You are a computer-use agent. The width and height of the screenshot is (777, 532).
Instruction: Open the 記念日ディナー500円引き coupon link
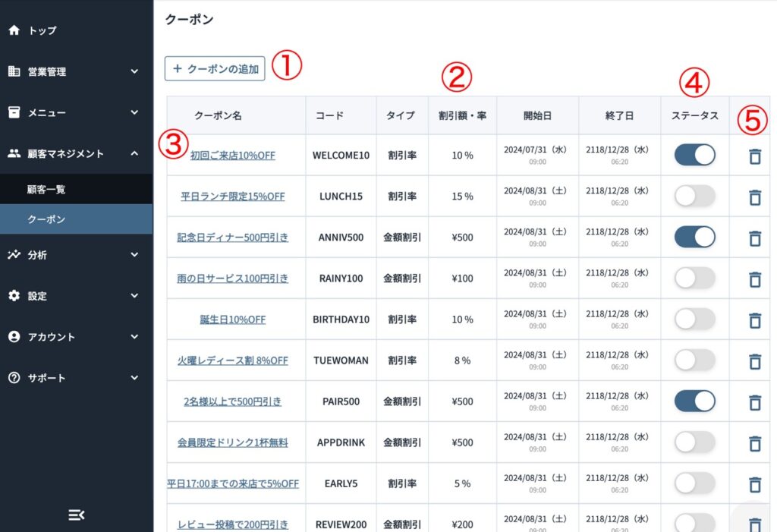[233, 238]
